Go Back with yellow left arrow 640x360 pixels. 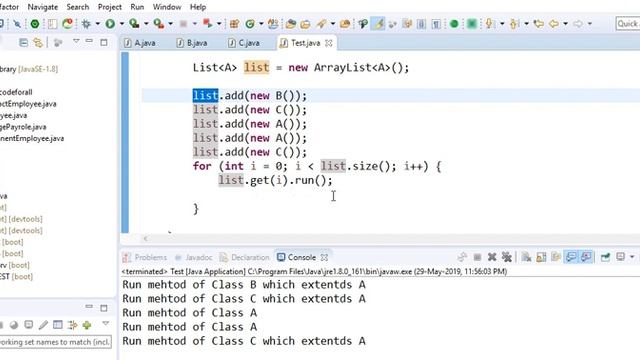tap(554, 24)
